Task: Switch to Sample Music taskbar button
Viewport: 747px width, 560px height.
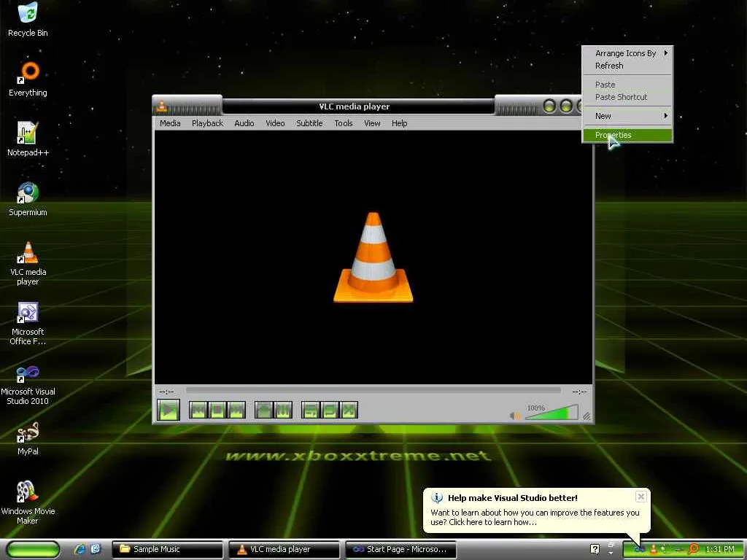Action: (x=167, y=550)
